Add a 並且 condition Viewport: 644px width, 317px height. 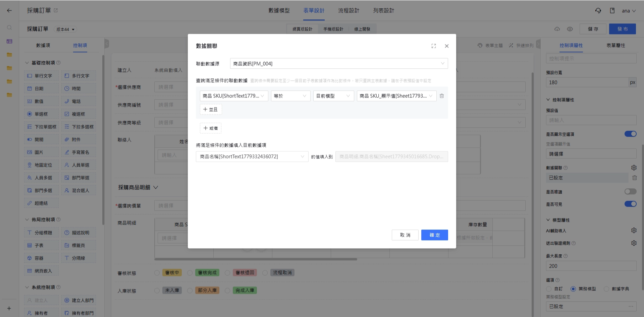click(x=211, y=109)
